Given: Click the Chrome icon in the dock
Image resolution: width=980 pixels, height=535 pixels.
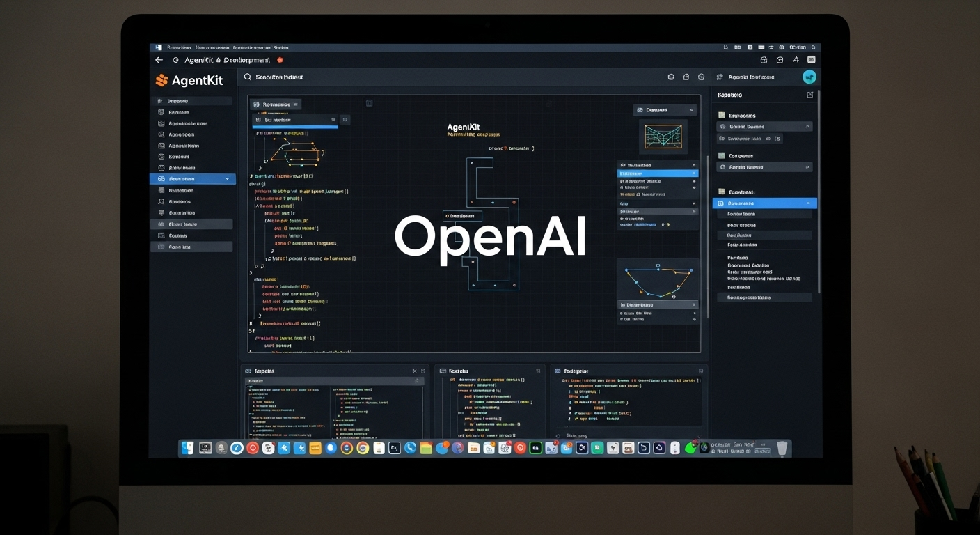Looking at the screenshot, I should (x=362, y=449).
